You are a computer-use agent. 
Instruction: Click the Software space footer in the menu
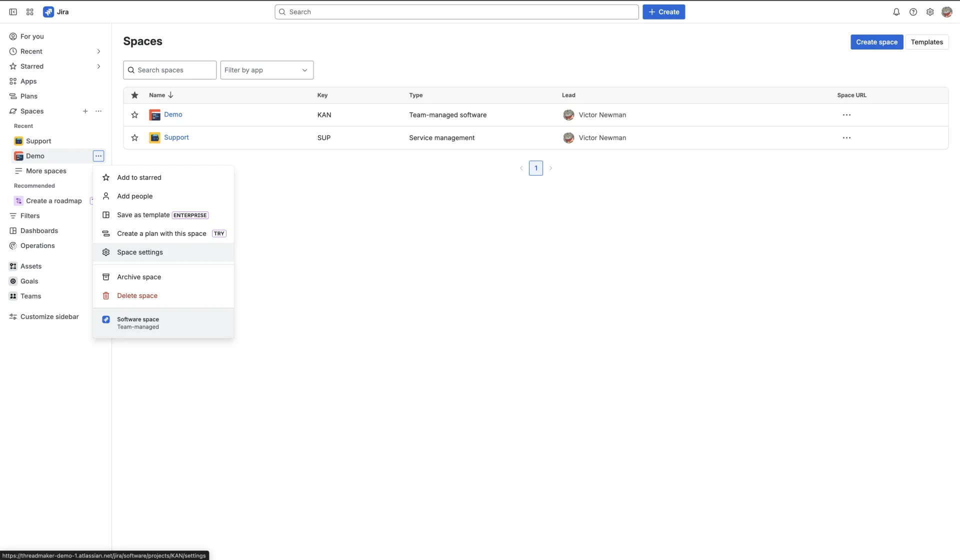[x=163, y=323]
